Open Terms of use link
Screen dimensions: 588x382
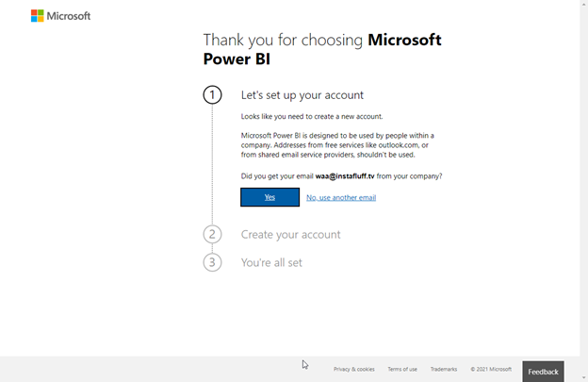[402, 369]
